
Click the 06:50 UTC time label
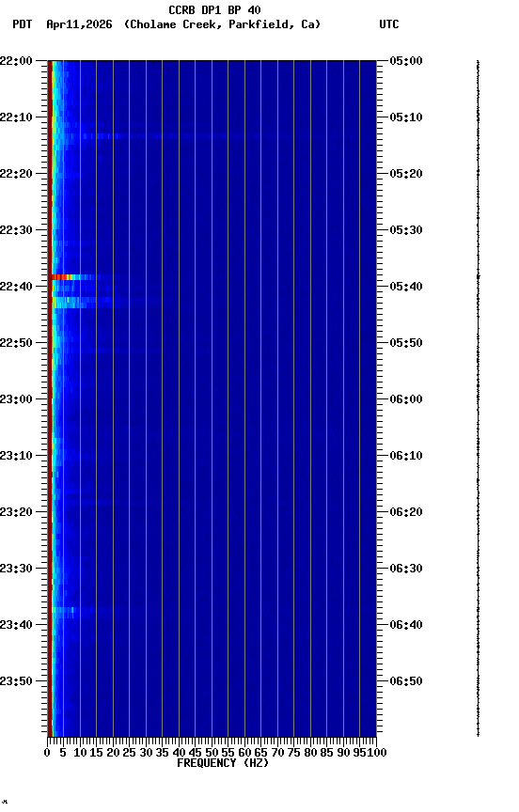(x=406, y=682)
